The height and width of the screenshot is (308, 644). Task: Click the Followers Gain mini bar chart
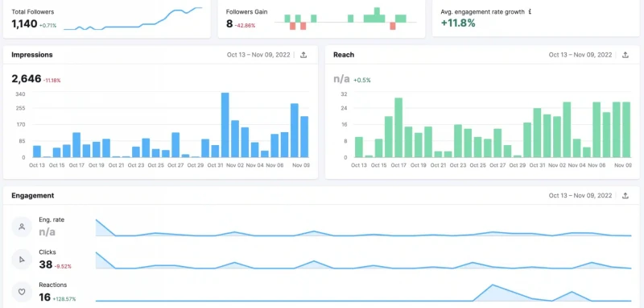pos(345,19)
